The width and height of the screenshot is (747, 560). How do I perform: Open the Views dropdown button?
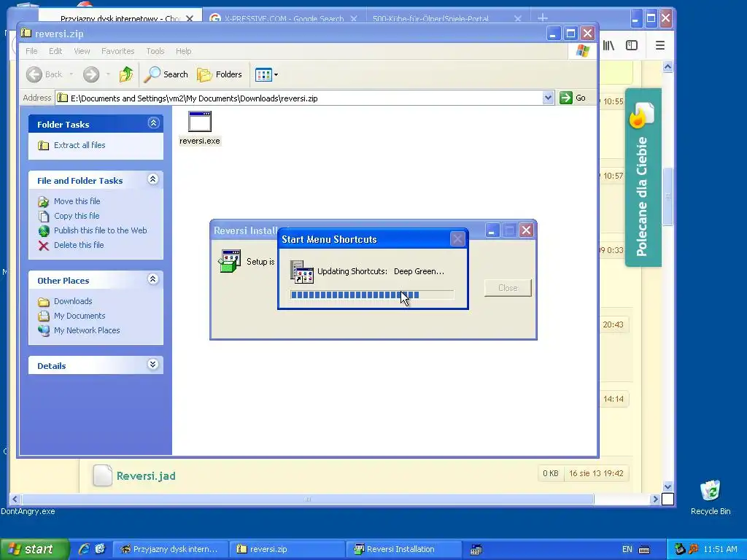click(266, 74)
